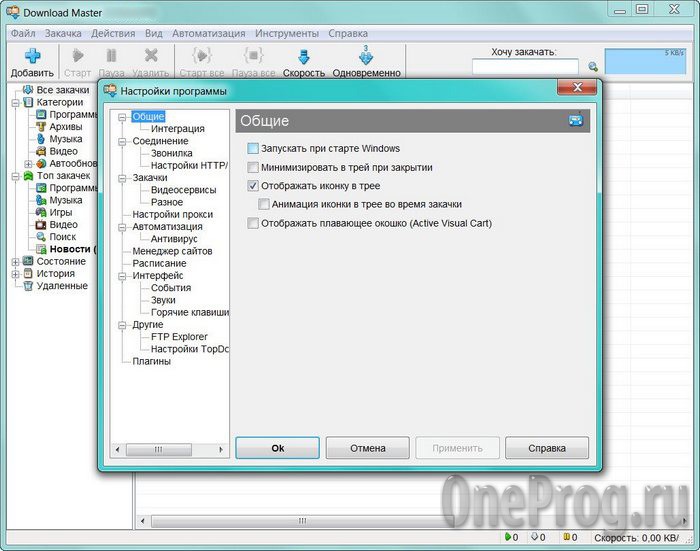Enable Минимизировать в трей при закрытии
Image resolution: width=700 pixels, height=551 pixels.
(x=253, y=167)
